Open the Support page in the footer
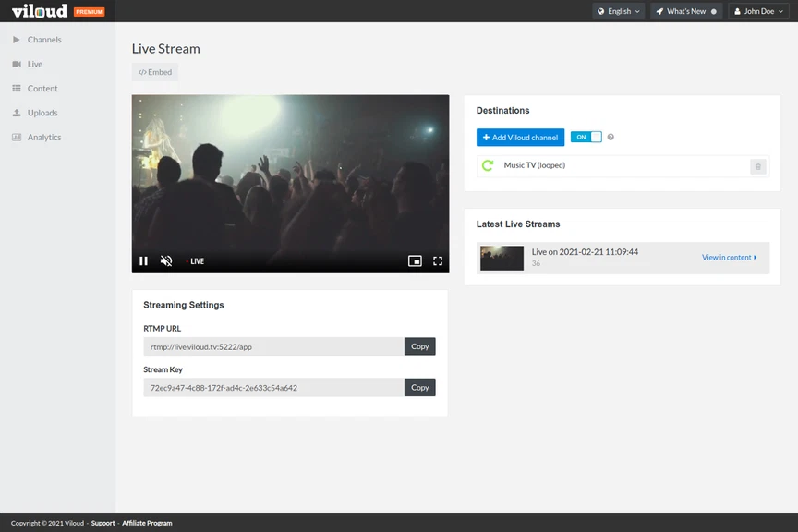The height and width of the screenshot is (532, 798). 103,522
